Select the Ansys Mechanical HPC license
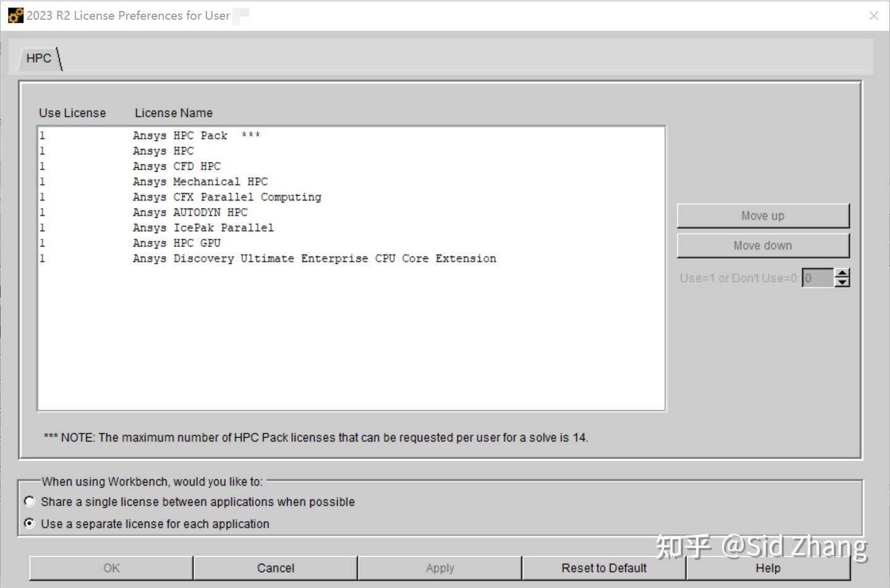Viewport: 890px width, 588px height. coord(200,181)
